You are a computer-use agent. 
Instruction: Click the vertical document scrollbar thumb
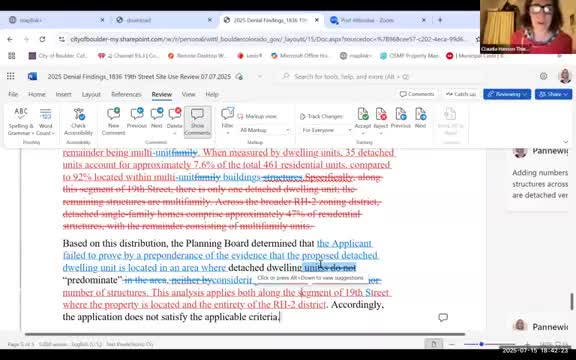click(572, 302)
